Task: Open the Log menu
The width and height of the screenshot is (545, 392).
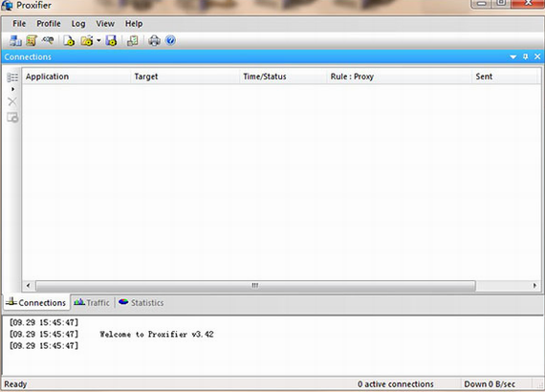Action: point(78,24)
